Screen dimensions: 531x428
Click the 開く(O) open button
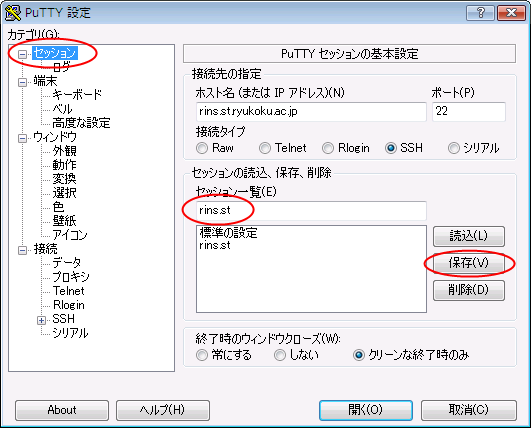(x=366, y=410)
